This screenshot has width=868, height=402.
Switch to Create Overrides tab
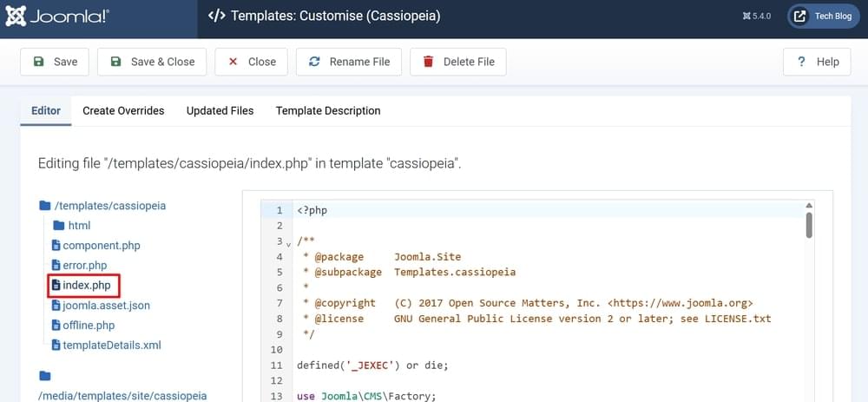click(123, 111)
